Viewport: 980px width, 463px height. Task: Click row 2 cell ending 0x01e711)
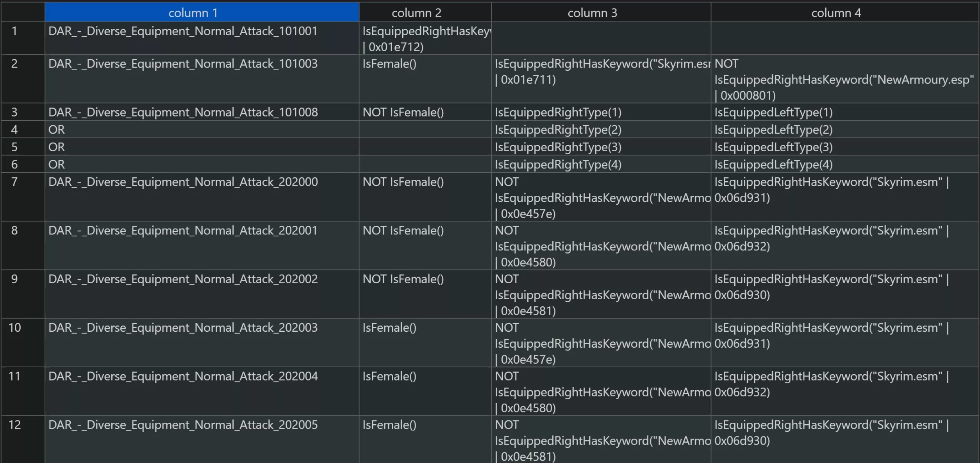pos(601,79)
